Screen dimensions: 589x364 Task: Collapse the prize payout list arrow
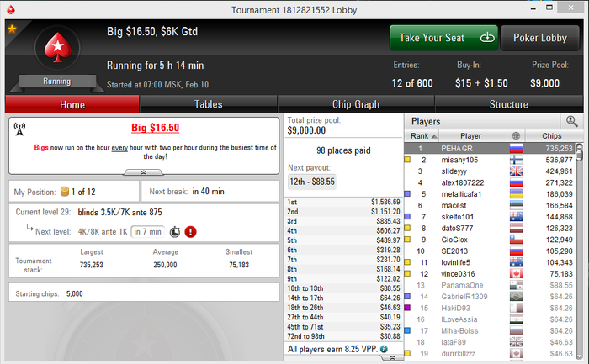pos(392,358)
